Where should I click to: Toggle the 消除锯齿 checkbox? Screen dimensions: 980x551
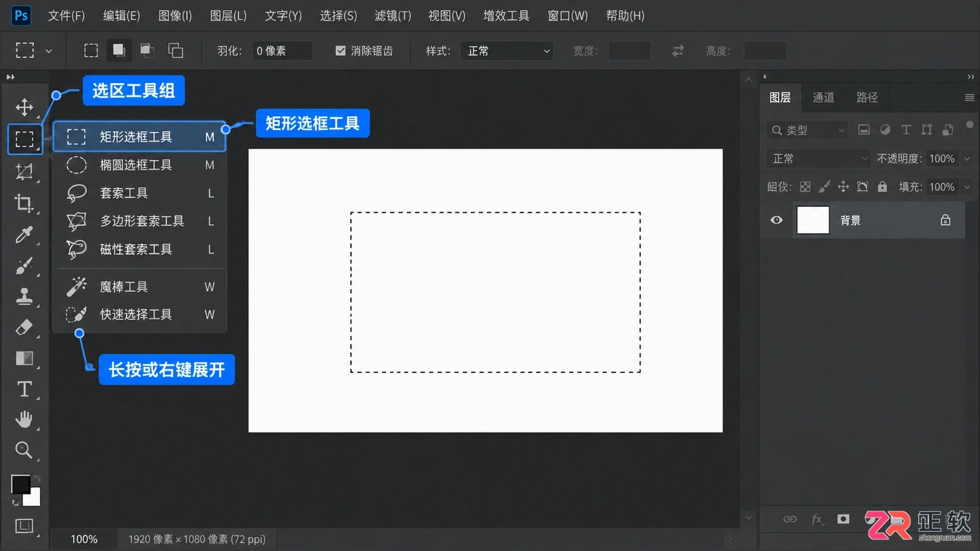click(x=341, y=50)
